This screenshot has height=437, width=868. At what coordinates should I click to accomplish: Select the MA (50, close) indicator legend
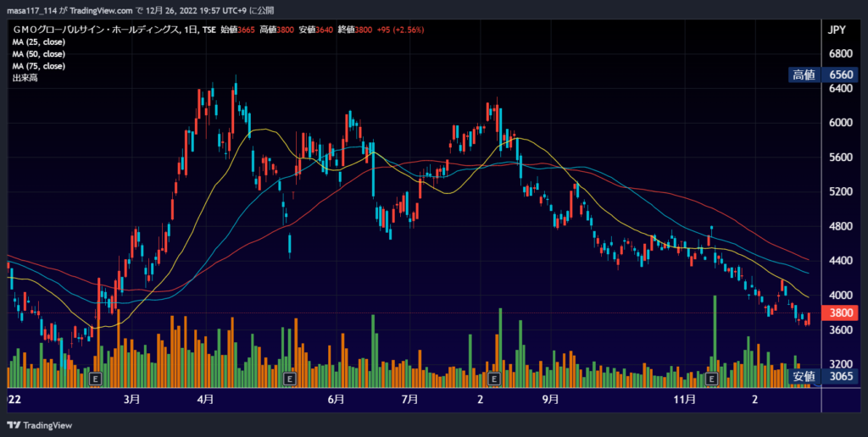[39, 54]
